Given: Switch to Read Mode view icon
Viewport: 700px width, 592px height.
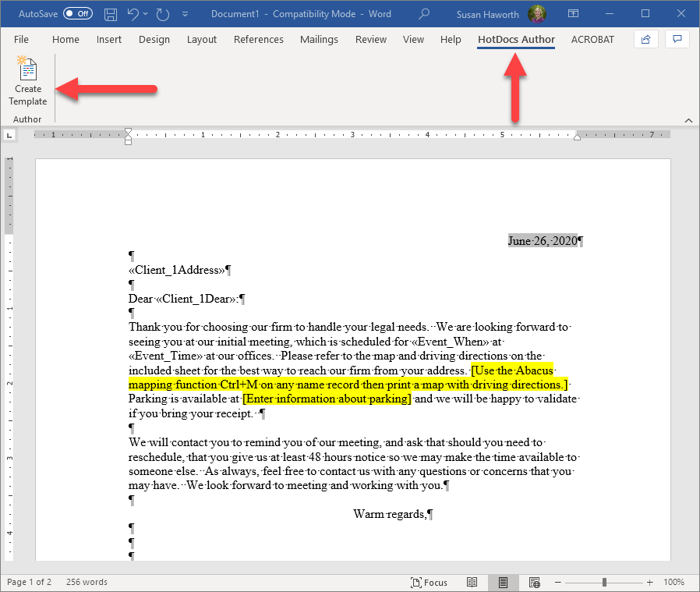Looking at the screenshot, I should 472,582.
